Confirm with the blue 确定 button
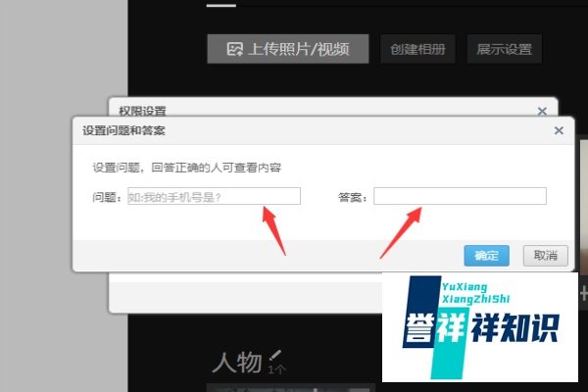This screenshot has height=392, width=588. [x=486, y=256]
